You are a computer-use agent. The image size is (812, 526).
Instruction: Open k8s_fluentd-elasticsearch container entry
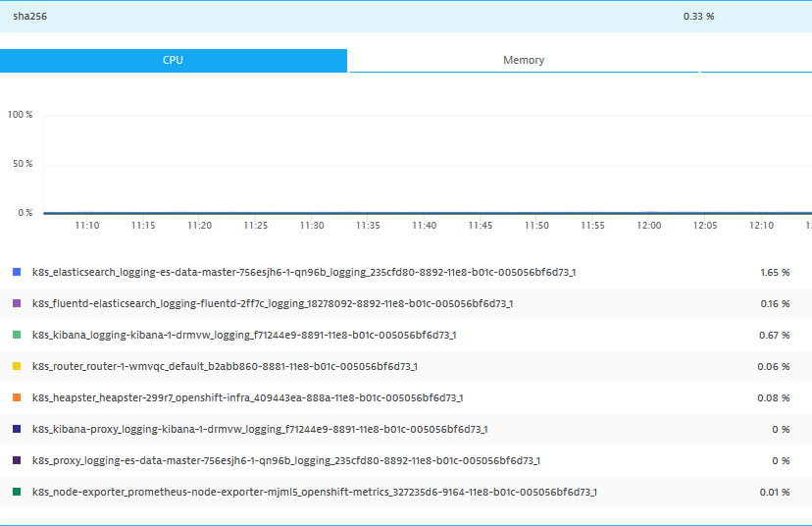[273, 303]
